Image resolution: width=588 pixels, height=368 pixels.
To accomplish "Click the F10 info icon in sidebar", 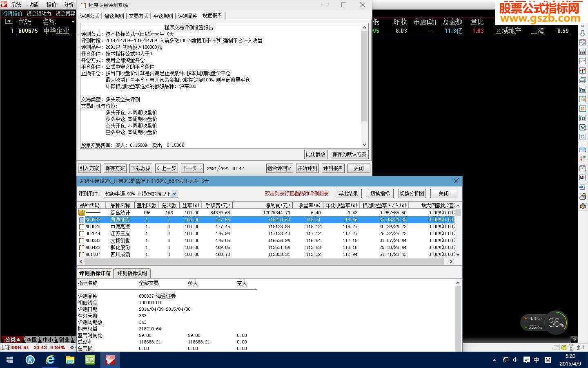I will [583, 90].
